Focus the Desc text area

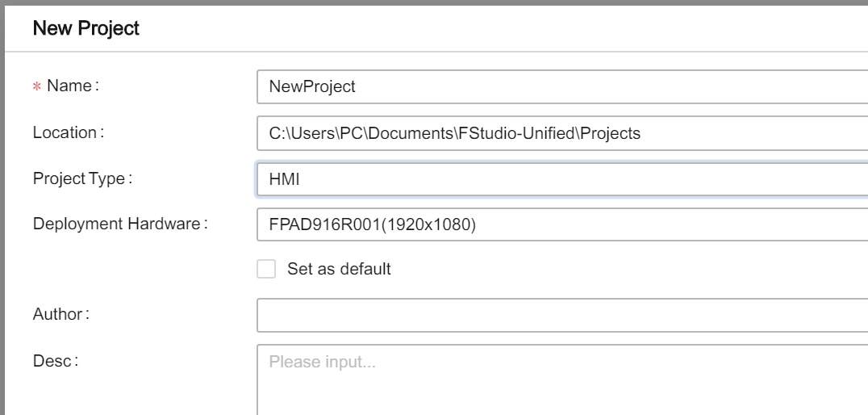tap(562, 379)
